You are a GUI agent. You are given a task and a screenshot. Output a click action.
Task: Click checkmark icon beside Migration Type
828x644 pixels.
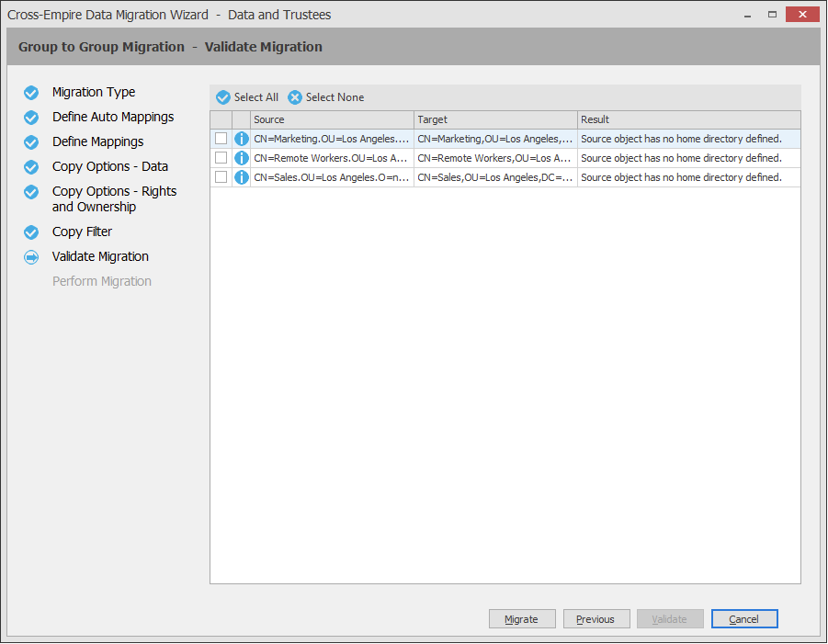click(x=31, y=93)
